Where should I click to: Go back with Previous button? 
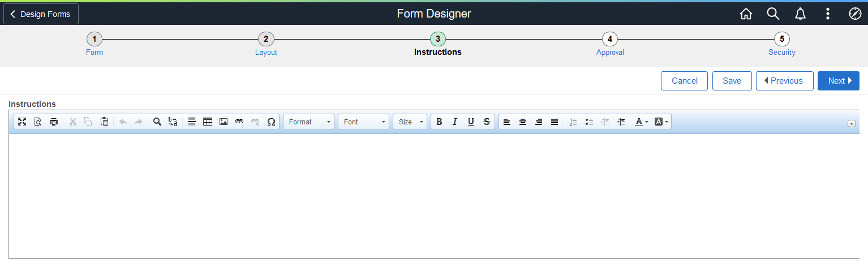785,81
